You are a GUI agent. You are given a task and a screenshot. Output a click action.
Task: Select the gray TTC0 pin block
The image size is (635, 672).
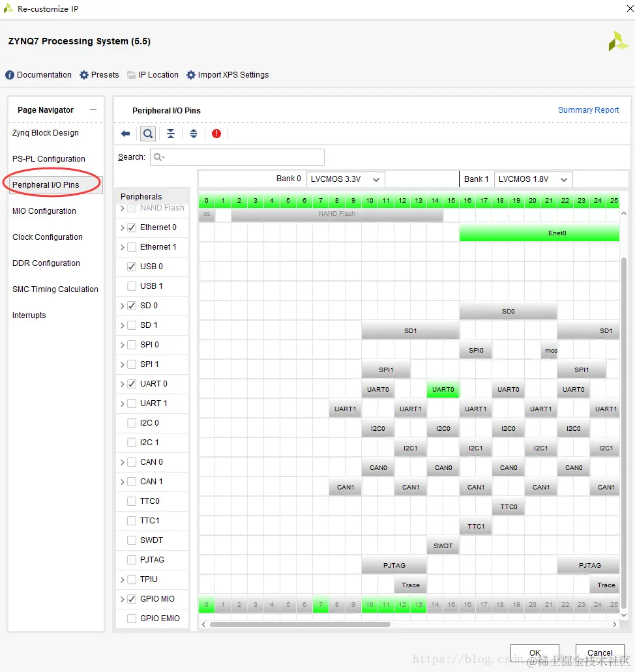click(509, 507)
